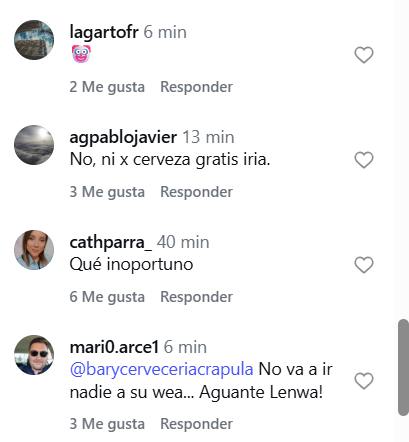Open cathparra_ username link
The image size is (409, 442).
click(x=111, y=242)
